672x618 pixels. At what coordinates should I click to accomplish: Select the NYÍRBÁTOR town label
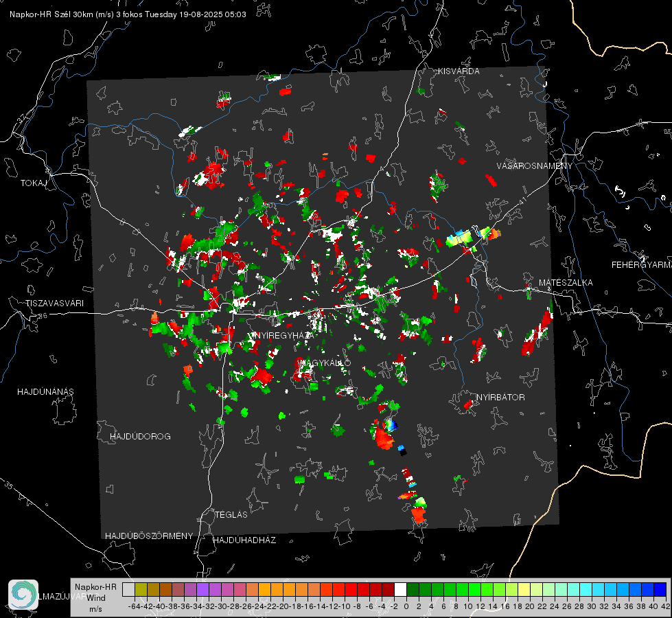pos(500,398)
